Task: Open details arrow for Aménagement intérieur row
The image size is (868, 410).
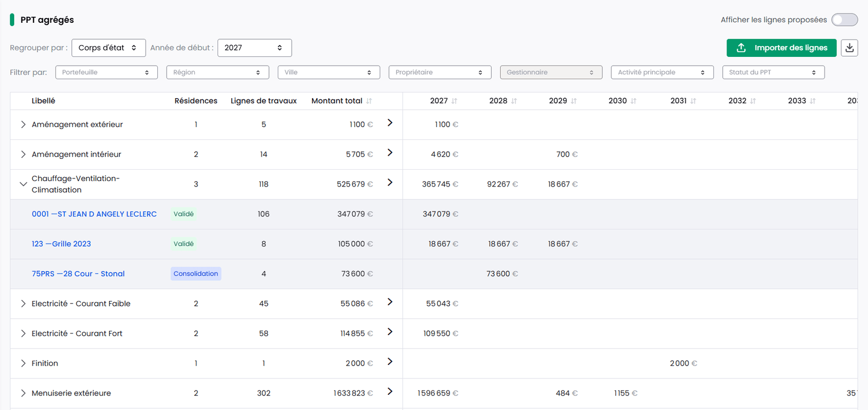Action: coord(390,152)
